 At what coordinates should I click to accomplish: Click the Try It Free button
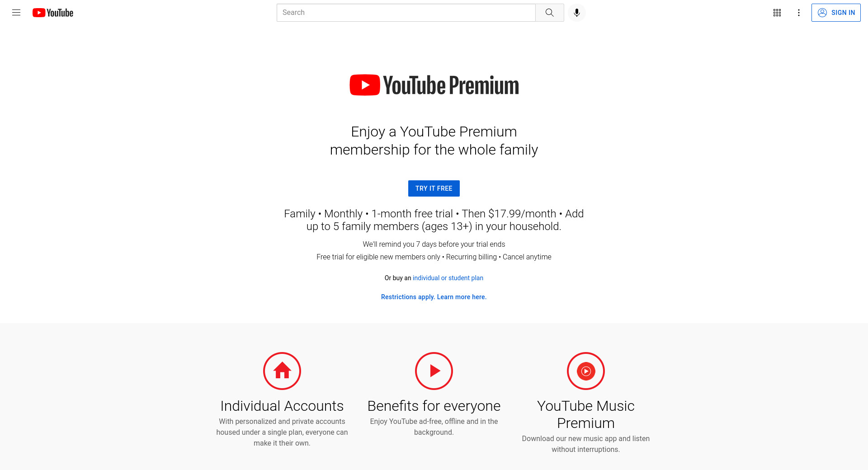[434, 188]
